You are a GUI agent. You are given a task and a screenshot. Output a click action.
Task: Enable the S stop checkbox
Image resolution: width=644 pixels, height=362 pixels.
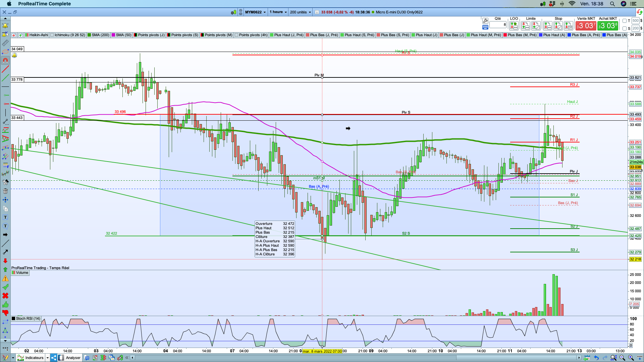click(625, 28)
